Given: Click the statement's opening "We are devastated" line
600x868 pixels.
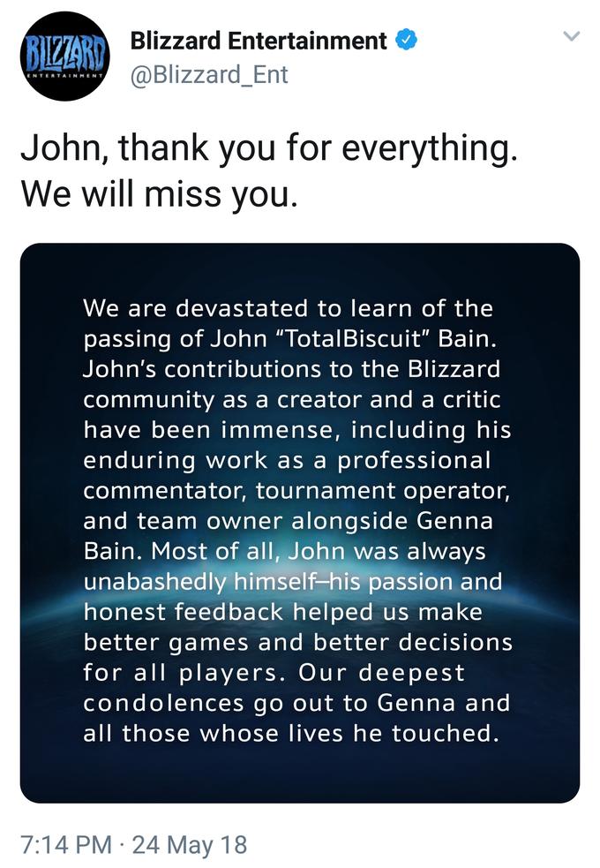Looking at the screenshot, I should click(288, 308).
